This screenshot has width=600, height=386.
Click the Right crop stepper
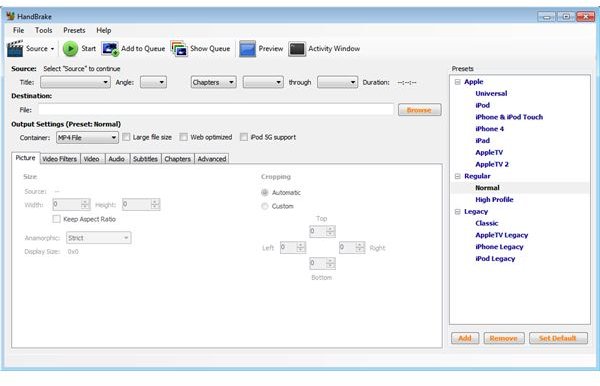(352, 247)
